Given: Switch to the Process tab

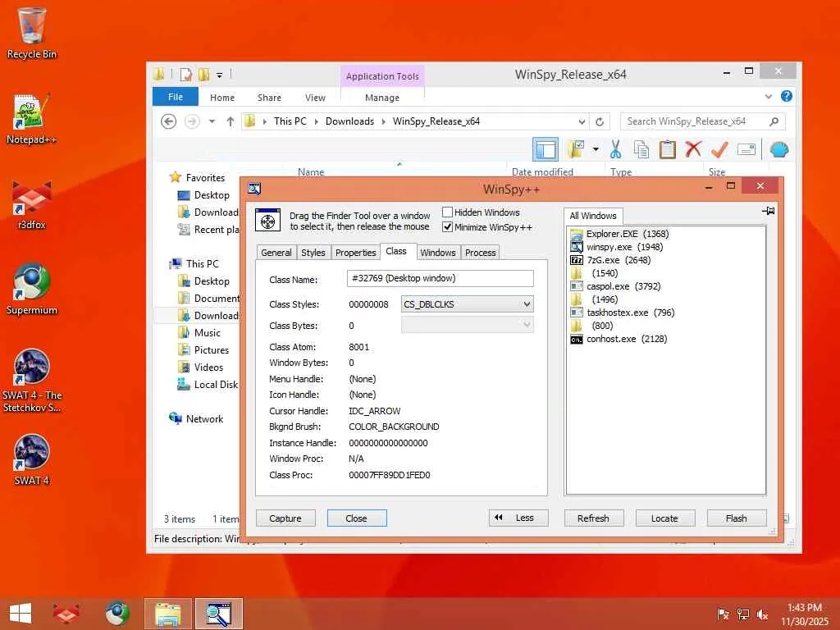Looking at the screenshot, I should coord(481,253).
